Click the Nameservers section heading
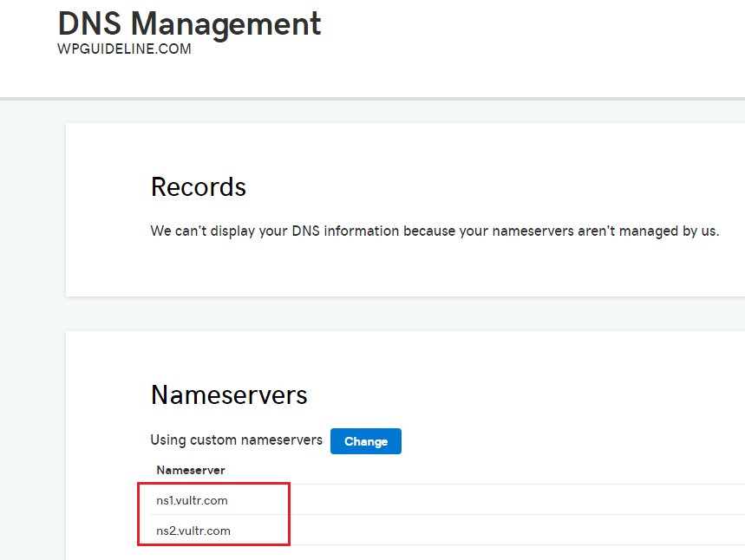 click(229, 394)
